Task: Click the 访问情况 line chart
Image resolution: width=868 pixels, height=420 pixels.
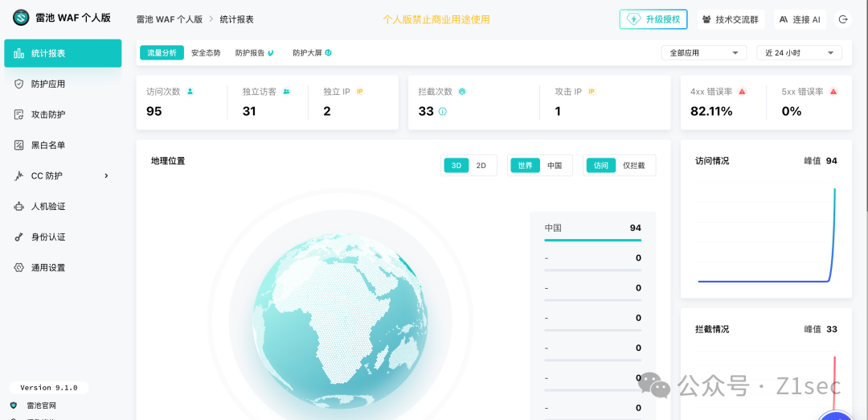Action: click(766, 234)
